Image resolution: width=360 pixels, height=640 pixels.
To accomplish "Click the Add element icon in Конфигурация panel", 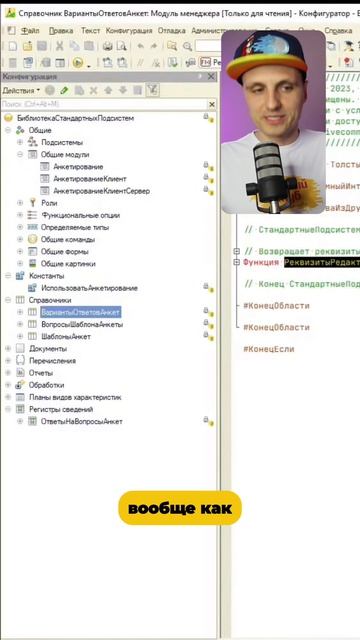I will click(49, 90).
